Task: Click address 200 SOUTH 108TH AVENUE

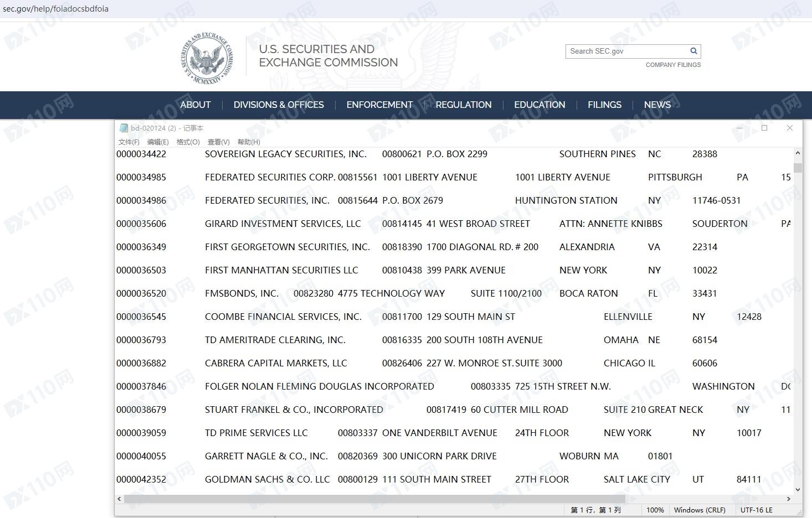Action: (x=485, y=340)
